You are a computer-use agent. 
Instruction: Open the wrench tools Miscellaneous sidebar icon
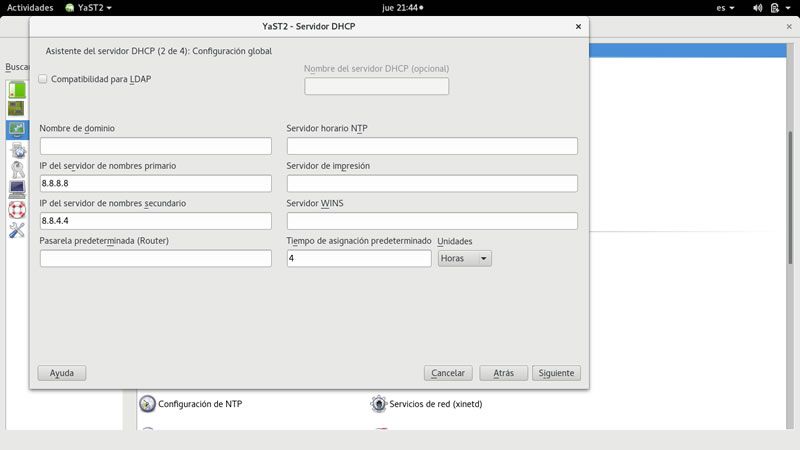tap(17, 230)
